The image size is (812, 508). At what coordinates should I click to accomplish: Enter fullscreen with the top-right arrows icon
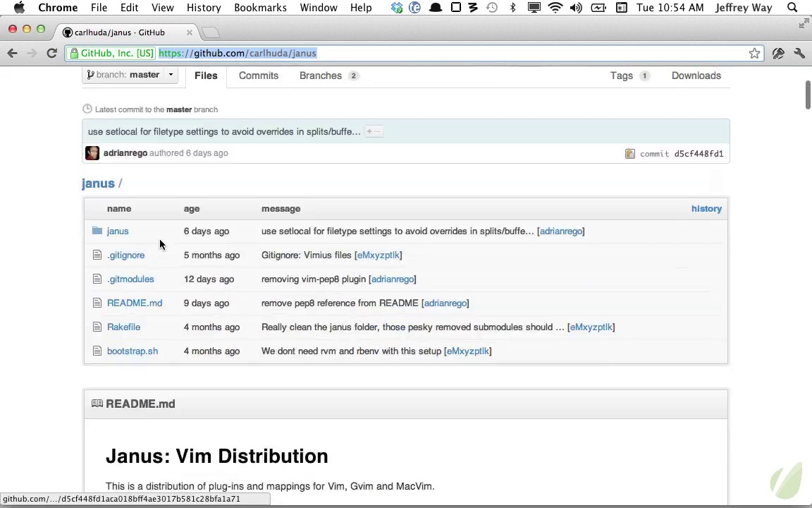pos(804,23)
